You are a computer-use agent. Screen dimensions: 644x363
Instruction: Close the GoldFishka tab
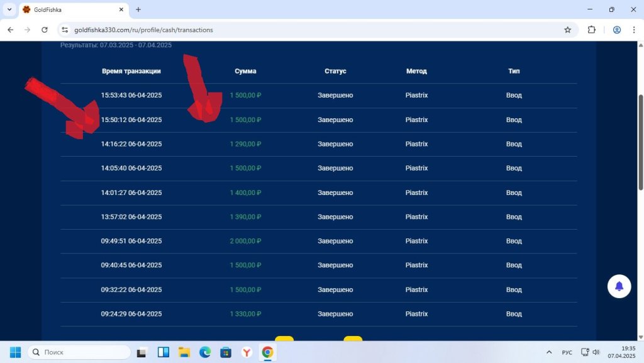point(121,9)
